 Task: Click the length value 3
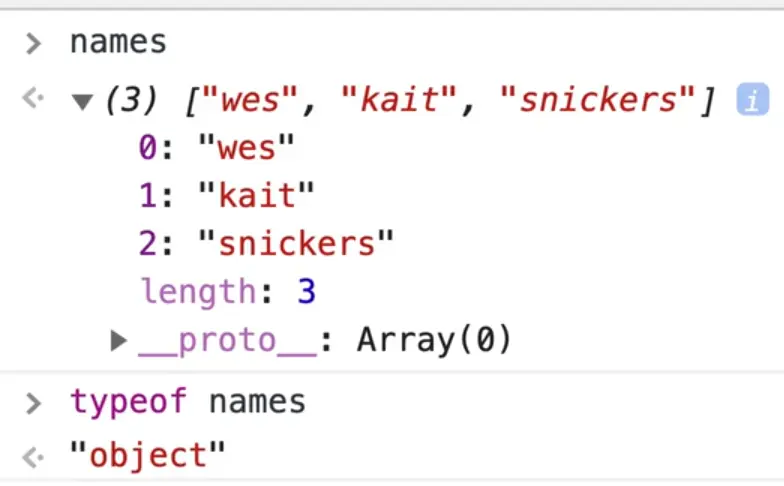(306, 293)
